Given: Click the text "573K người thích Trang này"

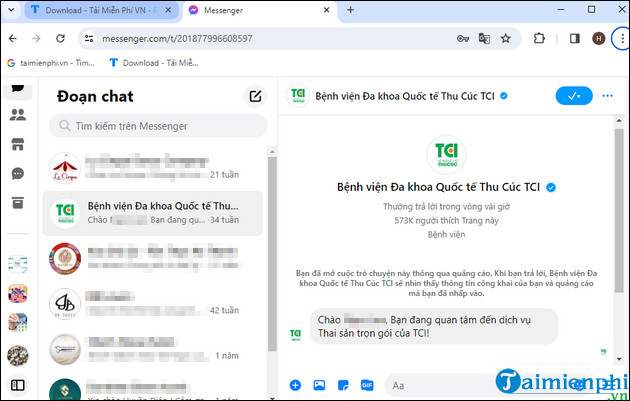Looking at the screenshot, I should (446, 221).
